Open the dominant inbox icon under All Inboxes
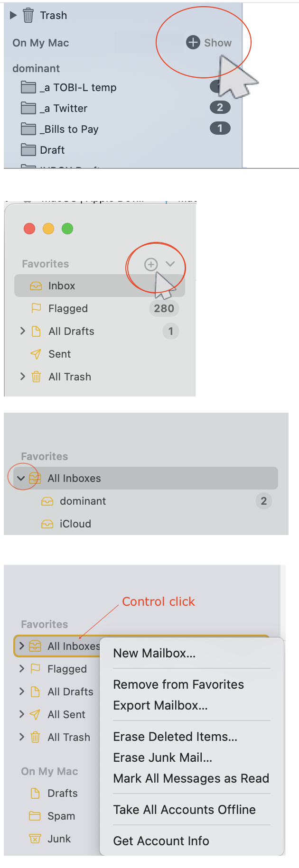The height and width of the screenshot is (868, 299). point(47,501)
